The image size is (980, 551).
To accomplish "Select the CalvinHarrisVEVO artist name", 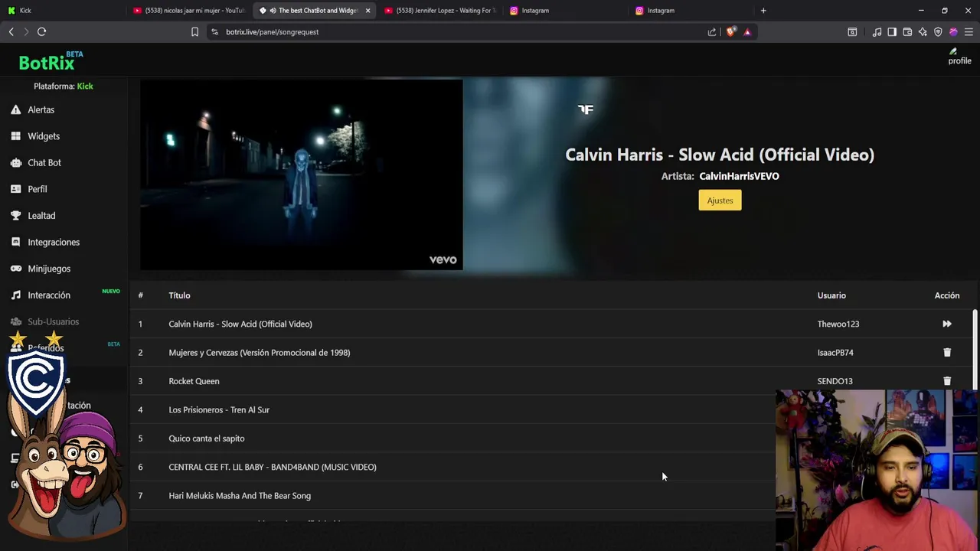I will point(739,176).
